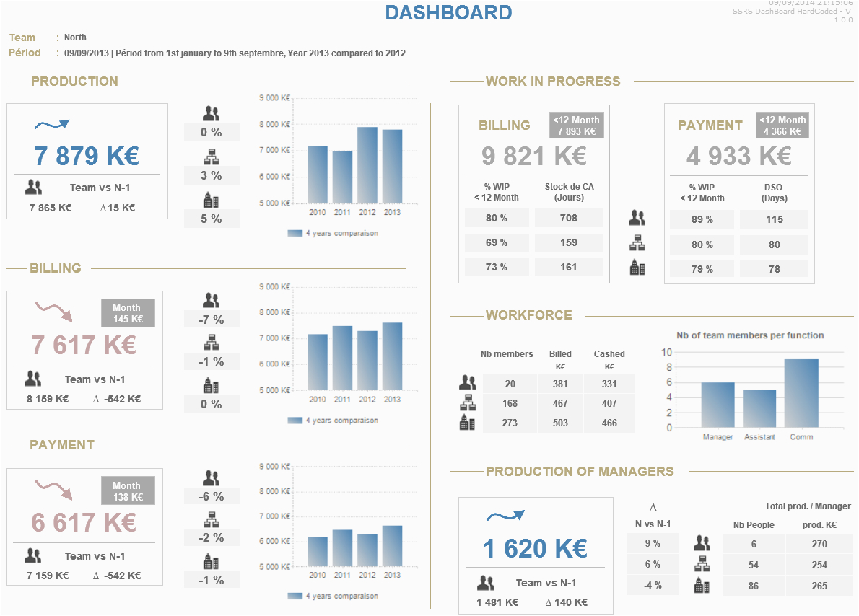Click the upward trend arrow above 1 620 K€
This screenshot has height=616, width=859.
click(x=505, y=515)
